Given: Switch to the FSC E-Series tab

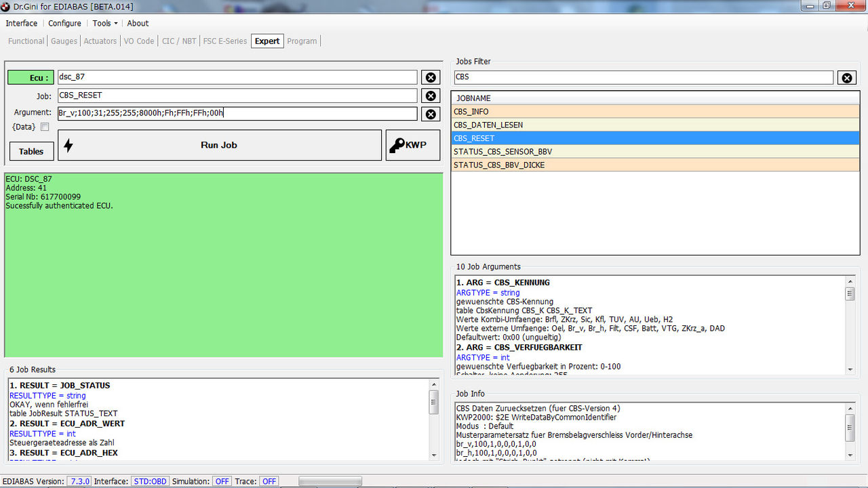Looking at the screenshot, I should (x=226, y=41).
